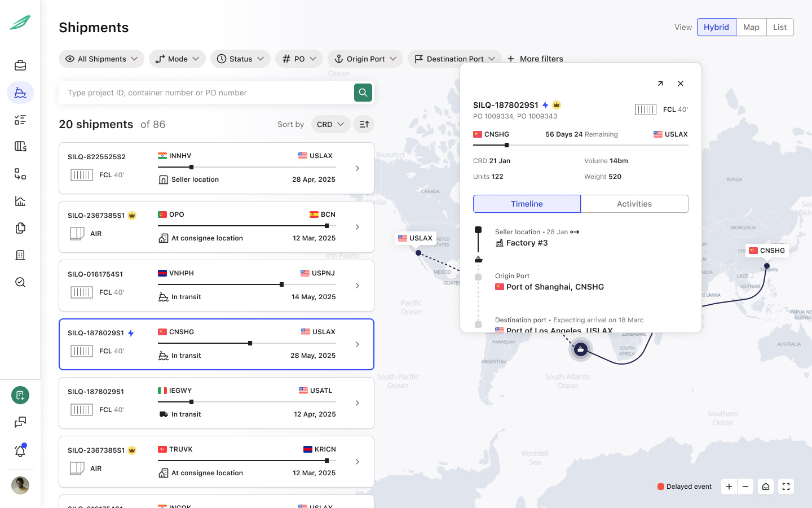
Task: Open the analytics chart icon in sidebar
Action: coord(20,201)
